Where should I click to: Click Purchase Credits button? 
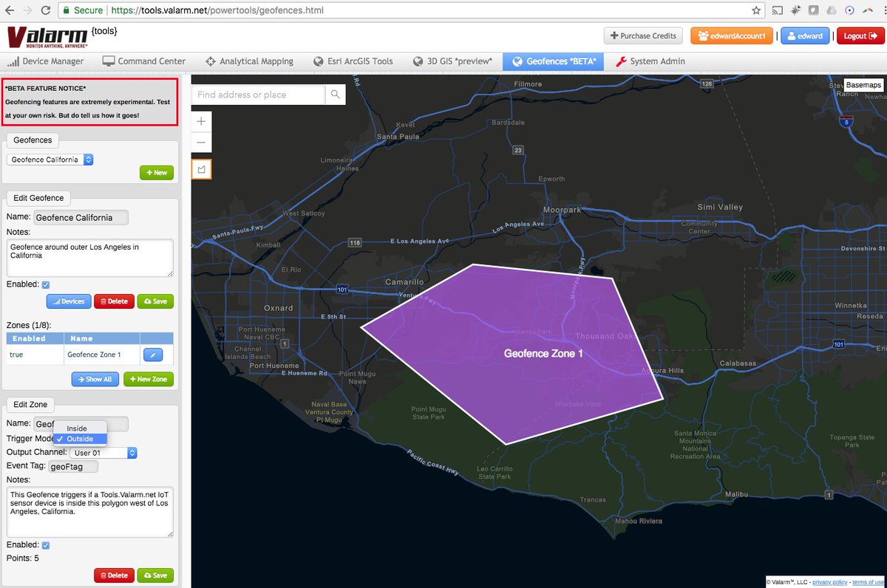pyautogui.click(x=643, y=35)
